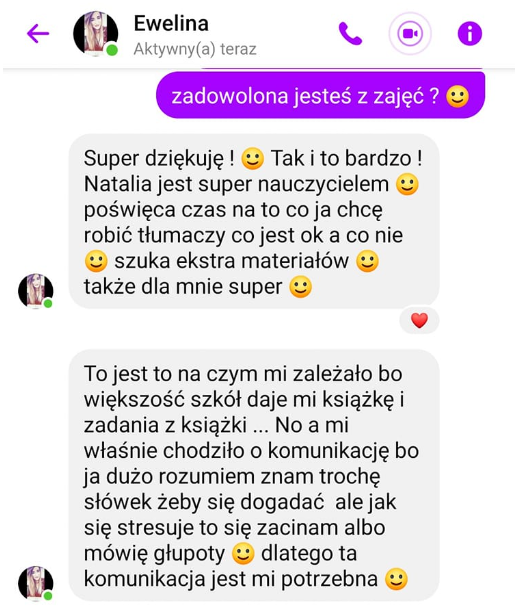Click the smiley emoji in the purple bubble
The height and width of the screenshot is (616, 516).
457,96
